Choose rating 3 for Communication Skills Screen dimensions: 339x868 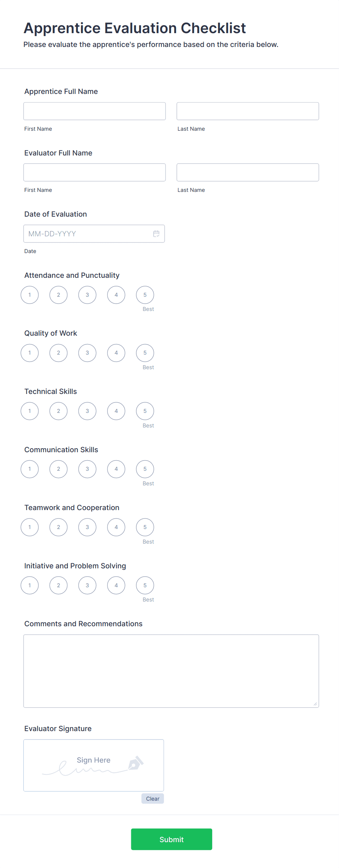87,469
